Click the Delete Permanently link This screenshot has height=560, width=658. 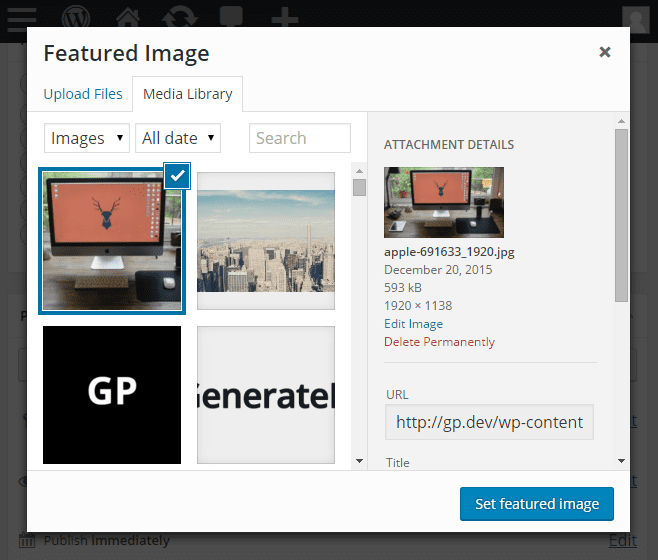[439, 342]
